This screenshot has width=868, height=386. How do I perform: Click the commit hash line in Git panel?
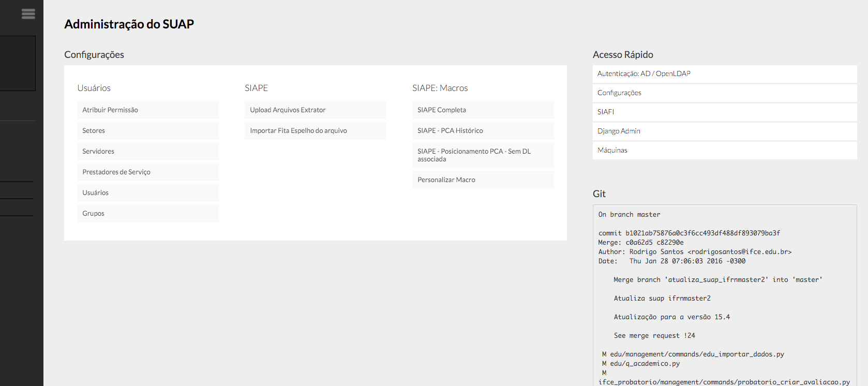[689, 233]
